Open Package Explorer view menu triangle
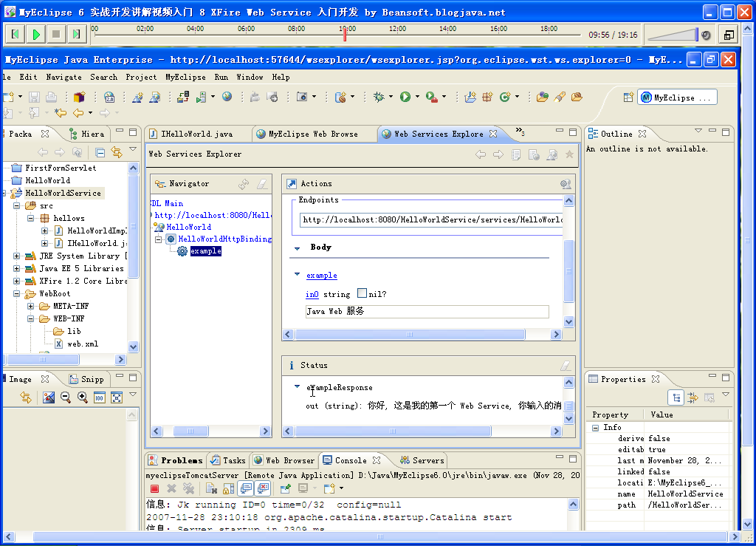Screen dimensions: 756x546 point(133,149)
